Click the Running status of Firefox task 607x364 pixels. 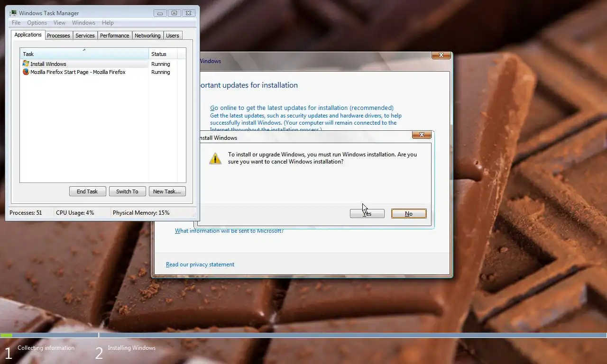pos(160,72)
